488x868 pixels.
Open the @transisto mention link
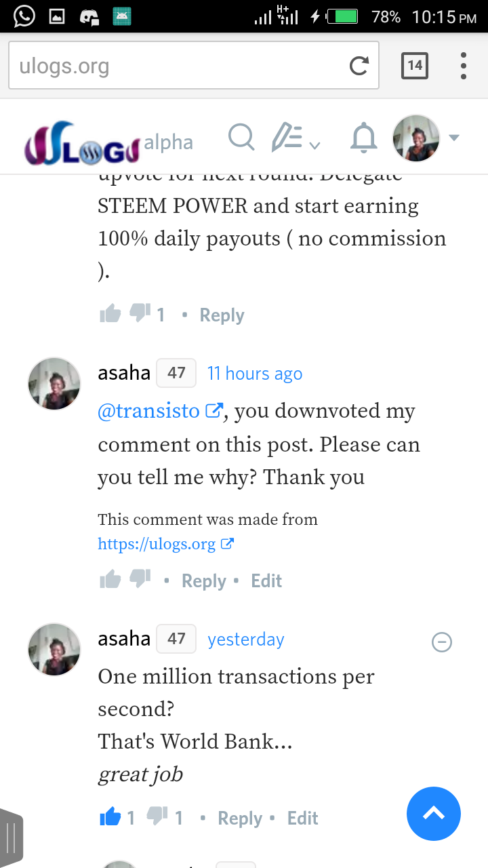(x=148, y=412)
